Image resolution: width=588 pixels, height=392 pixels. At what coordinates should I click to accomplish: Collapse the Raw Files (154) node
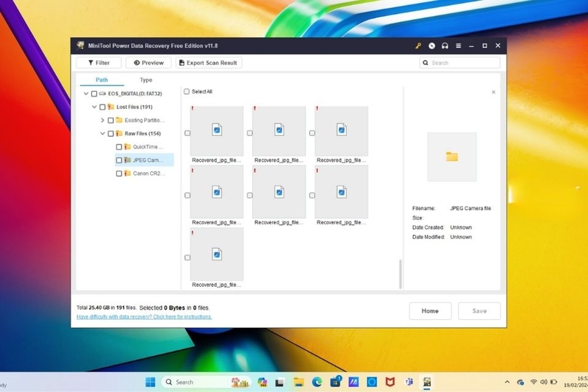click(x=102, y=134)
